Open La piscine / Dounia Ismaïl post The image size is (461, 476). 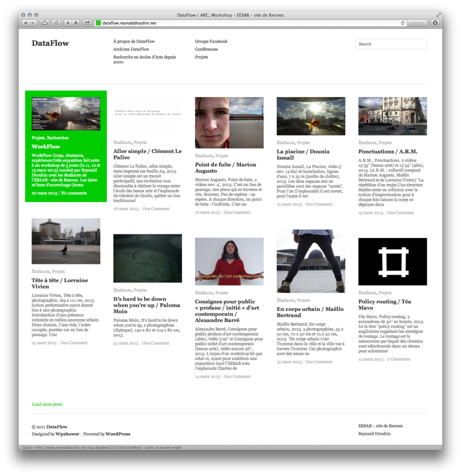point(303,154)
